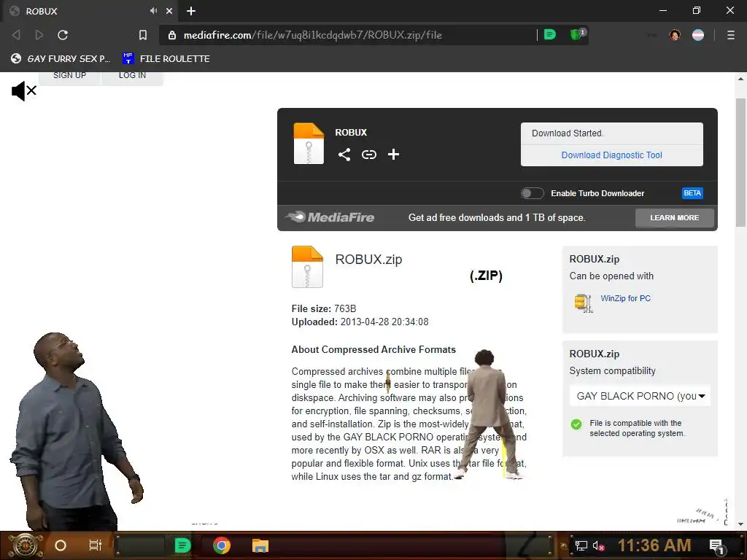Screen dimensions: 747x560
Task: Open the Start button on taskbar
Action: click(26, 545)
